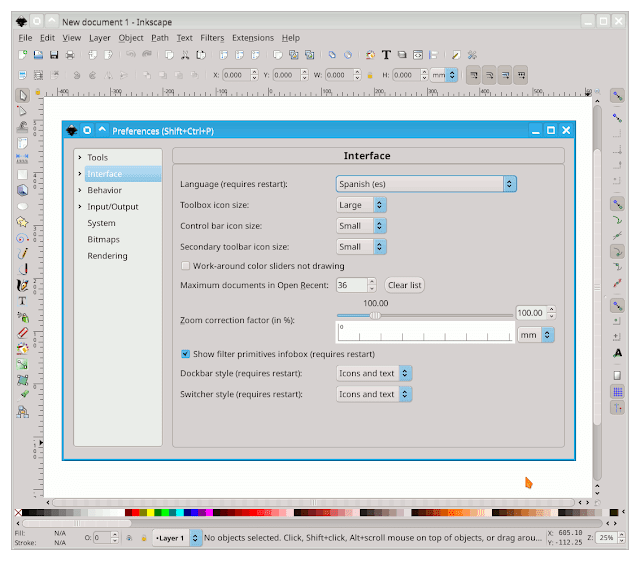The height and width of the screenshot is (561, 640).
Task: Click the Clear list button
Action: point(404,285)
